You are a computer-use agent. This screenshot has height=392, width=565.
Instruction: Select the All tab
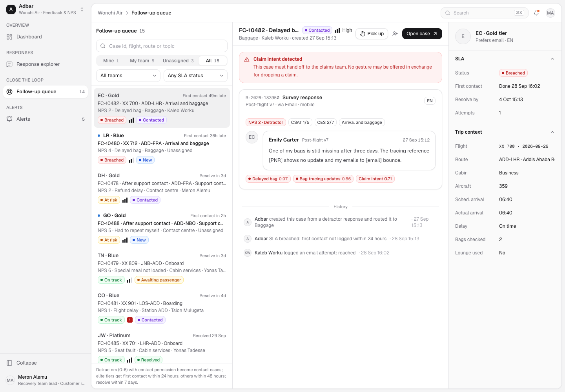click(x=213, y=61)
